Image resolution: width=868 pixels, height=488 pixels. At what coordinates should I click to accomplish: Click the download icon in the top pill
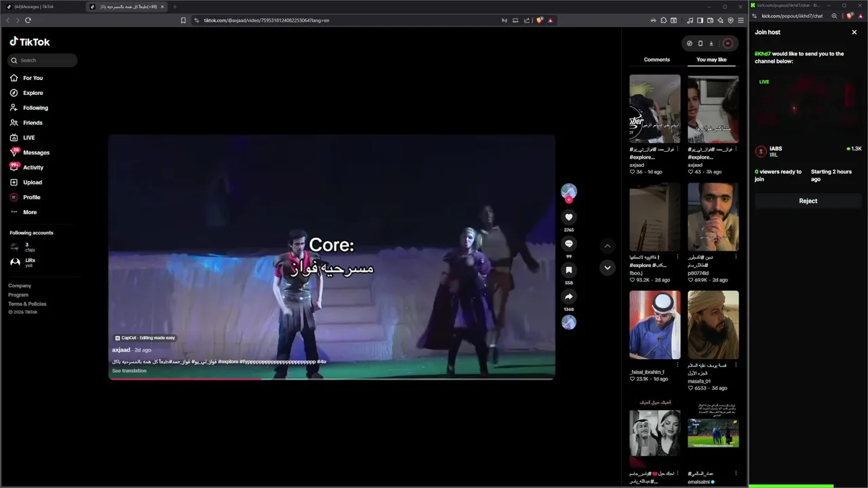point(711,43)
